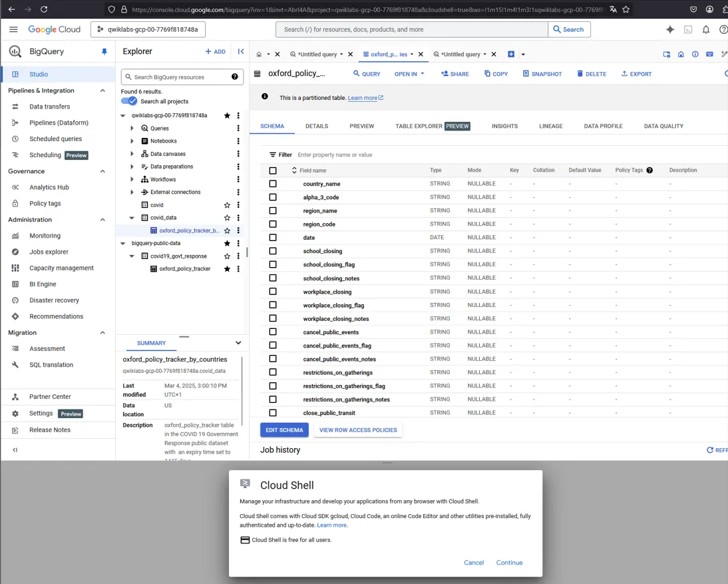Image resolution: width=728 pixels, height=584 pixels.
Task: Check the country_name field checkbox
Action: (273, 184)
